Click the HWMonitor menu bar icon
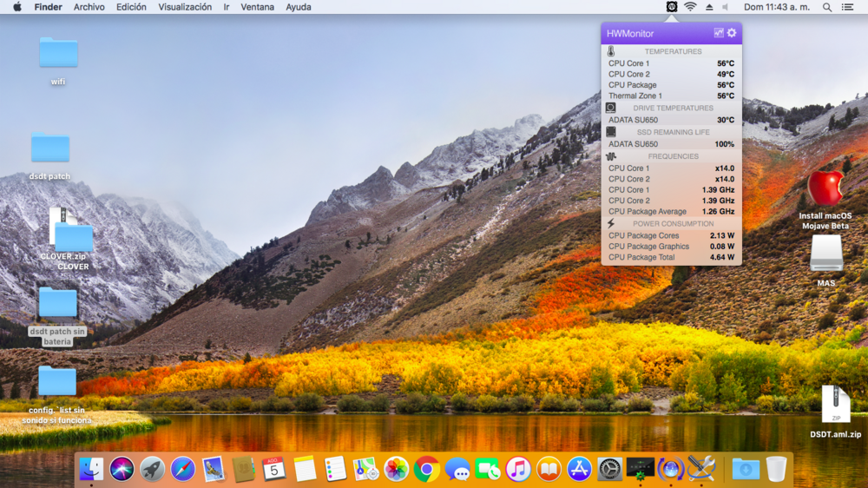The image size is (868, 488). coord(671,7)
